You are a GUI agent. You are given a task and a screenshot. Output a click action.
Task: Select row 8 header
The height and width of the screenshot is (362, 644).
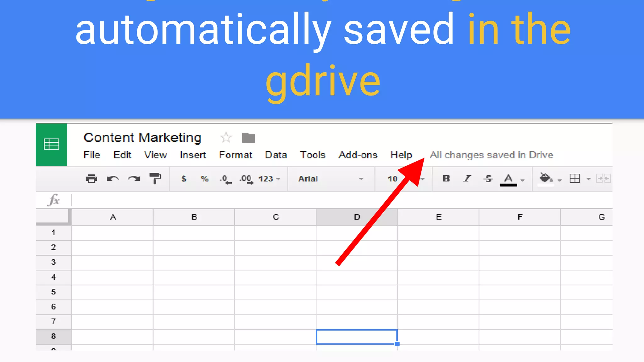(x=54, y=337)
